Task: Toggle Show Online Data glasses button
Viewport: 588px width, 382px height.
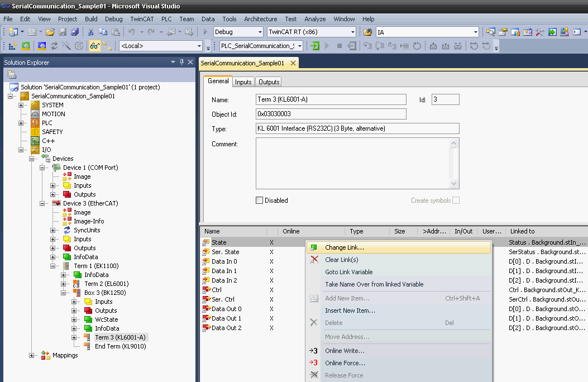Action: click(95, 46)
